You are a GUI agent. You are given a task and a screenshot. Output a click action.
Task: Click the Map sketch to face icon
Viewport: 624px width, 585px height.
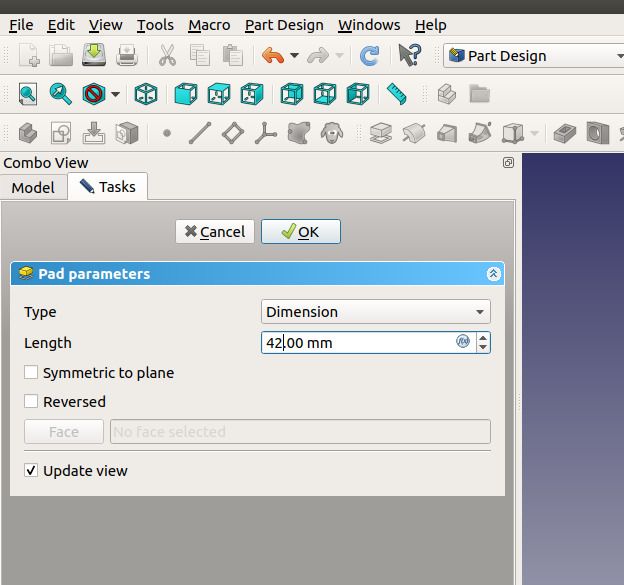point(94,133)
